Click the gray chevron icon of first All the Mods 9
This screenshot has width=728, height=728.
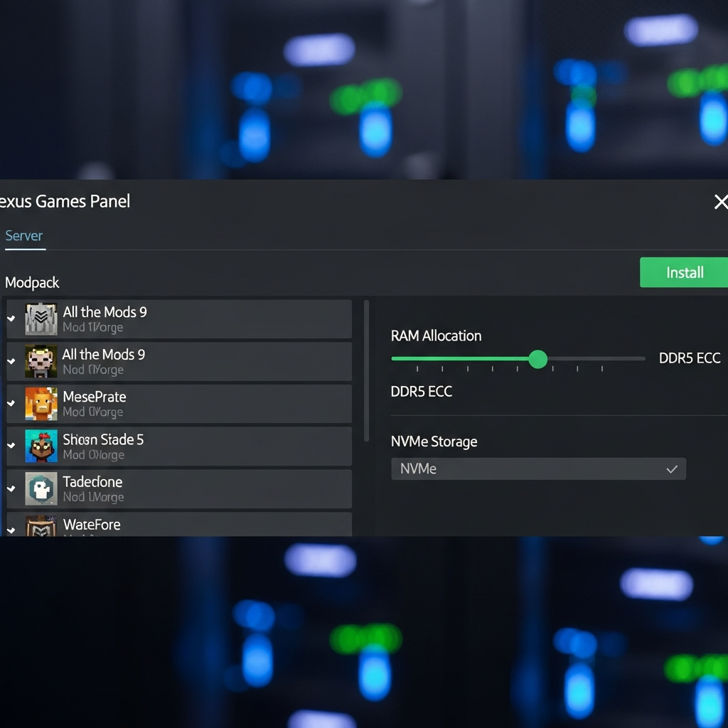point(41,319)
